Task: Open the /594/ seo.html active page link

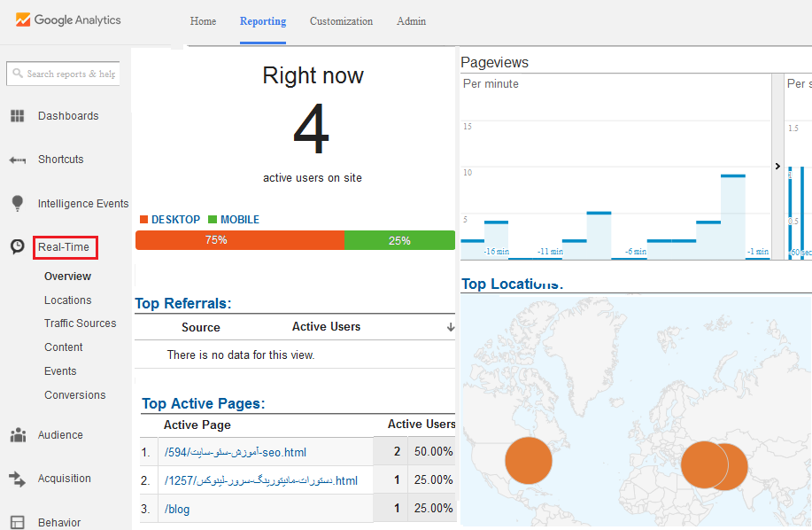Action: 236,452
